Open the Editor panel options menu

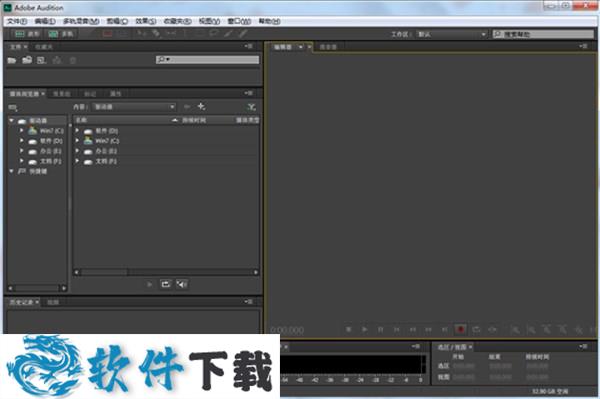click(583, 46)
